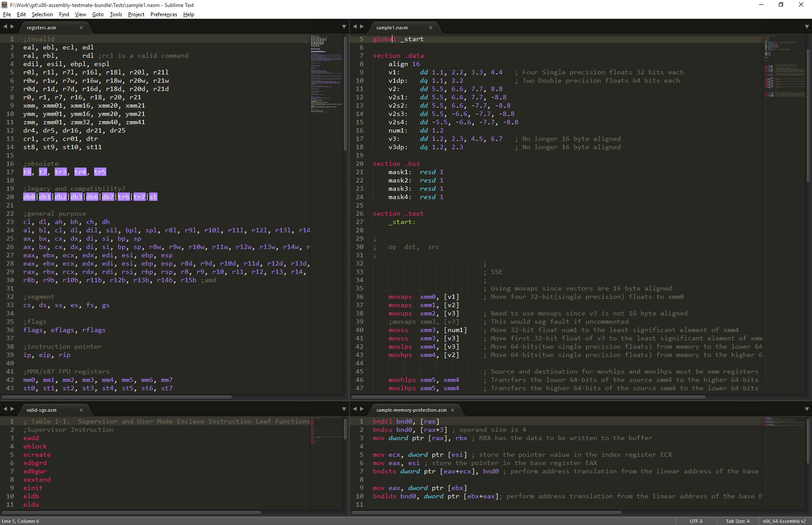Screen dimensions: 812x525
Task: Go to previous tab in sample-memory-protection.asm pane
Action: pyautogui.click(x=355, y=409)
